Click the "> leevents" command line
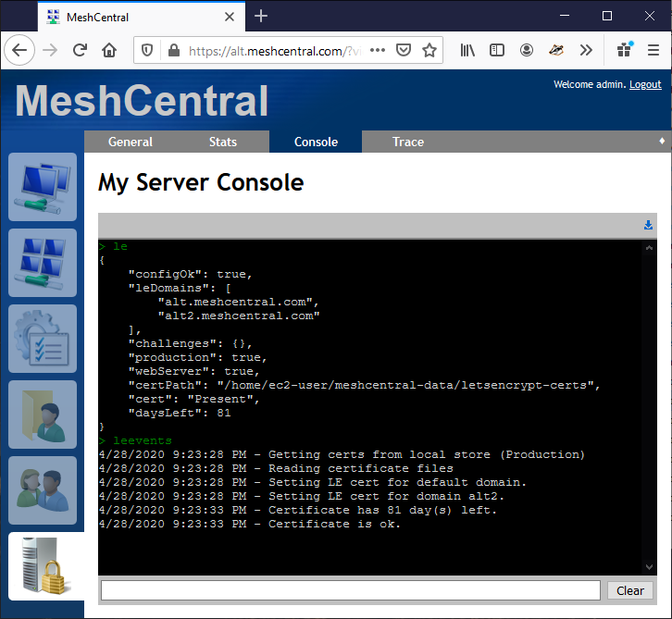Image resolution: width=672 pixels, height=619 pixels. (135, 440)
